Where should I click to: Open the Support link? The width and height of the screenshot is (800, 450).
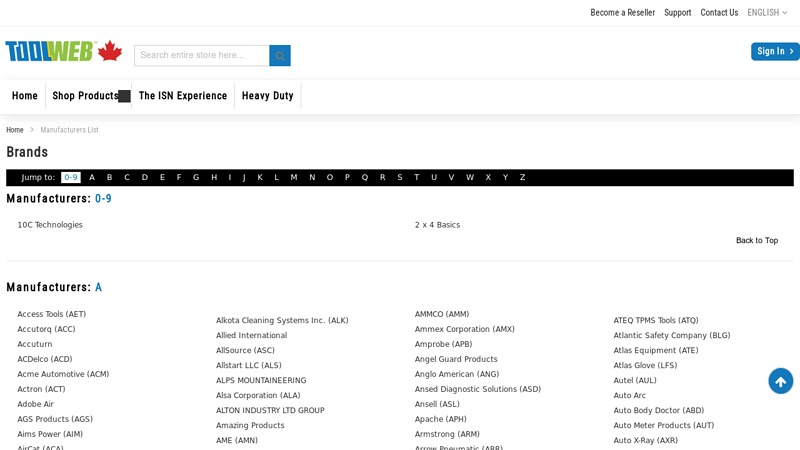pyautogui.click(x=677, y=13)
